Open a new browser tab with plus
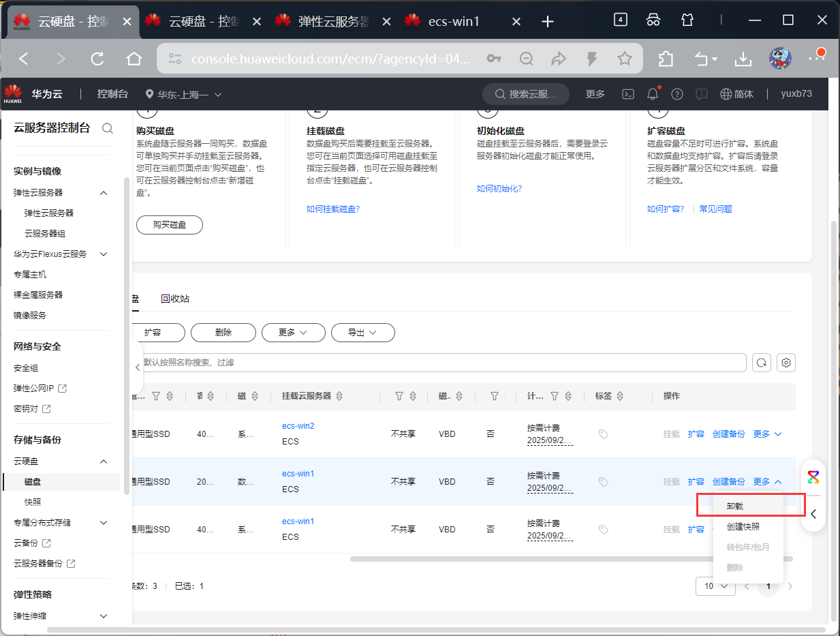Viewport: 840px width, 636px height. click(547, 21)
